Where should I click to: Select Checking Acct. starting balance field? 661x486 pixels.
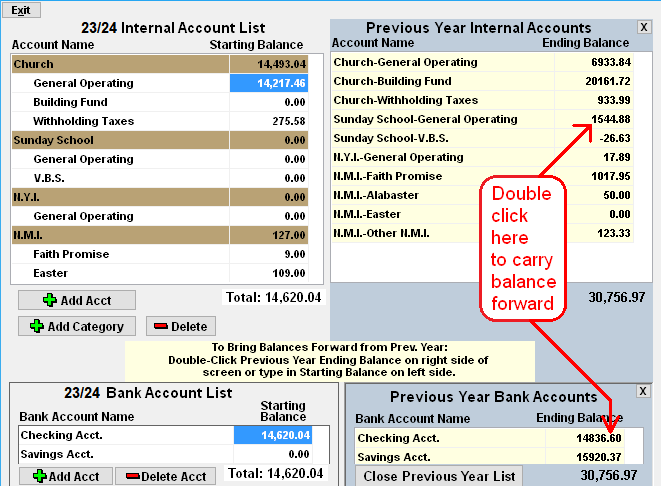(x=270, y=435)
